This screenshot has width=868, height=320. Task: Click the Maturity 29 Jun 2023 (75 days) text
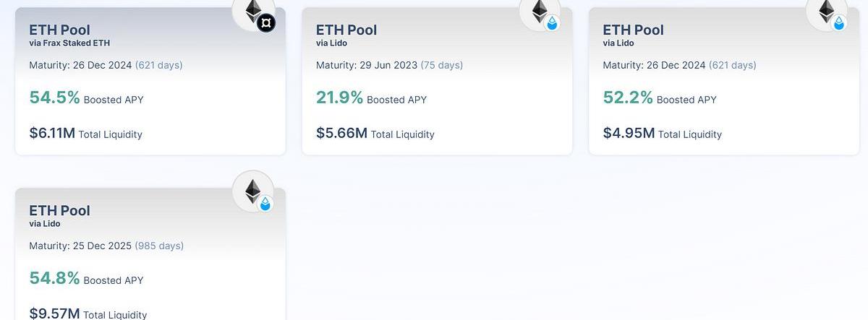(389, 65)
